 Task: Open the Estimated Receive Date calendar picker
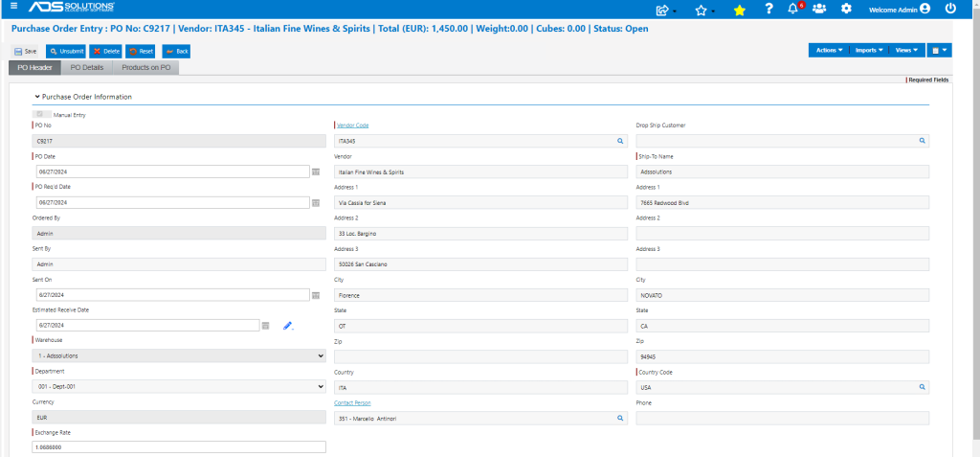[265, 326]
